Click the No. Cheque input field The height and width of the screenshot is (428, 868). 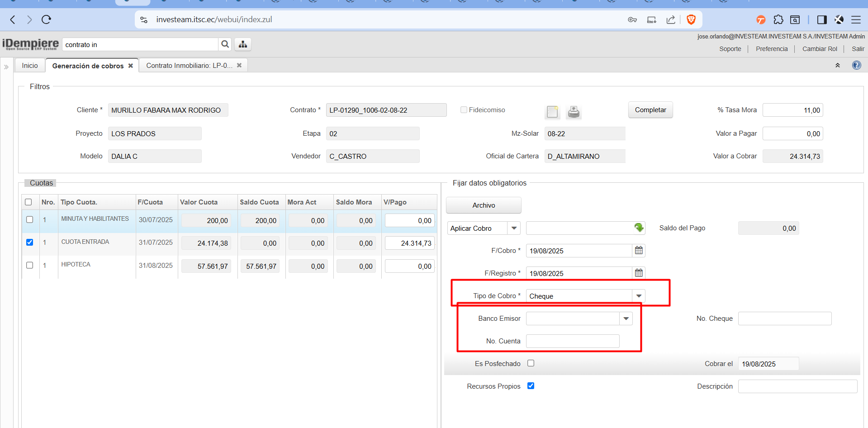[x=784, y=319]
